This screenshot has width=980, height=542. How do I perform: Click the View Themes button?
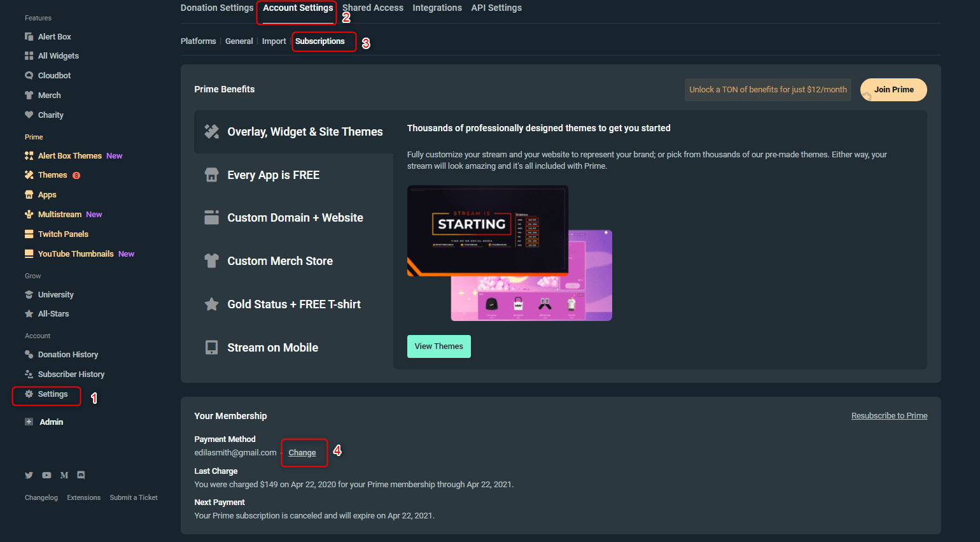click(439, 346)
